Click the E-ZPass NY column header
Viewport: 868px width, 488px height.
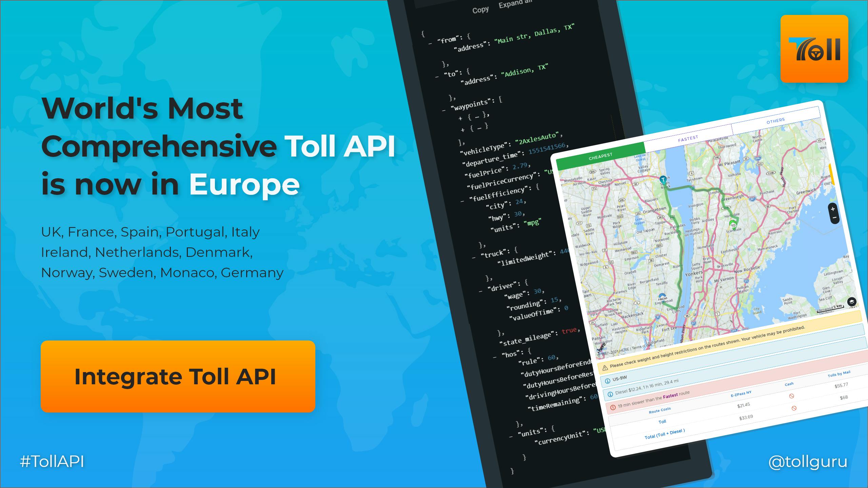coord(741,394)
